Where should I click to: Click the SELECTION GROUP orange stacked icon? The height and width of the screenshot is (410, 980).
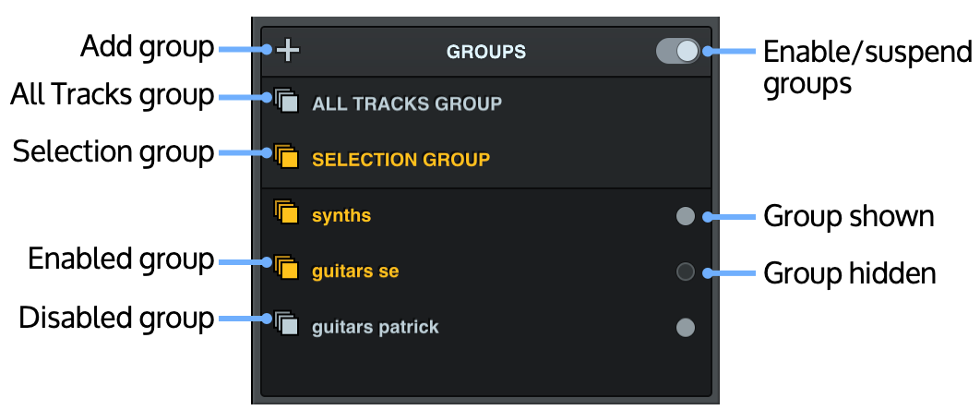287,157
